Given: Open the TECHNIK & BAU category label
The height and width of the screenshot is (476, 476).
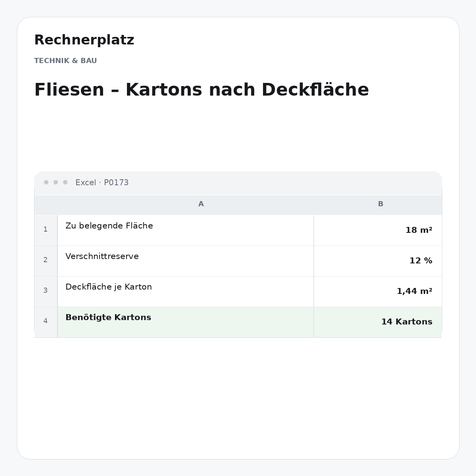Looking at the screenshot, I should tap(65, 61).
